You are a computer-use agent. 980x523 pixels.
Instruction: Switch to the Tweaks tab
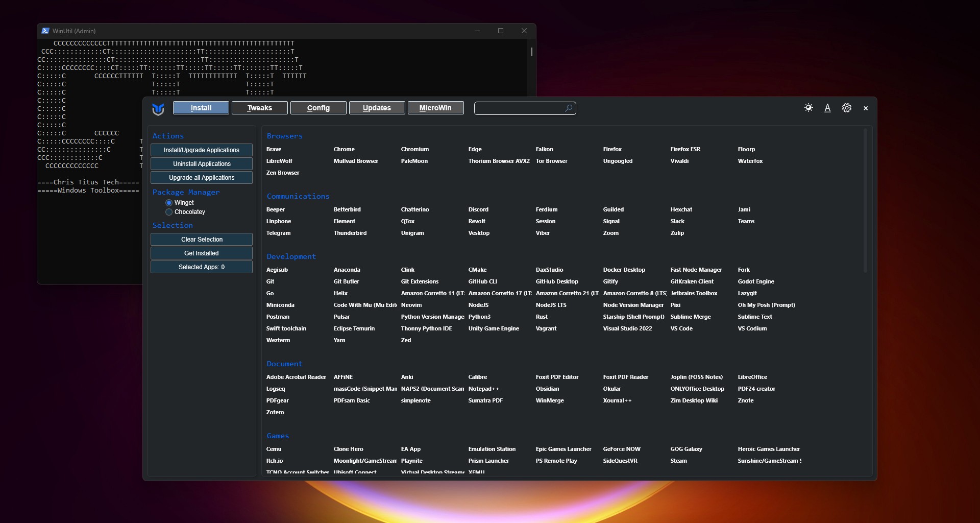(260, 108)
